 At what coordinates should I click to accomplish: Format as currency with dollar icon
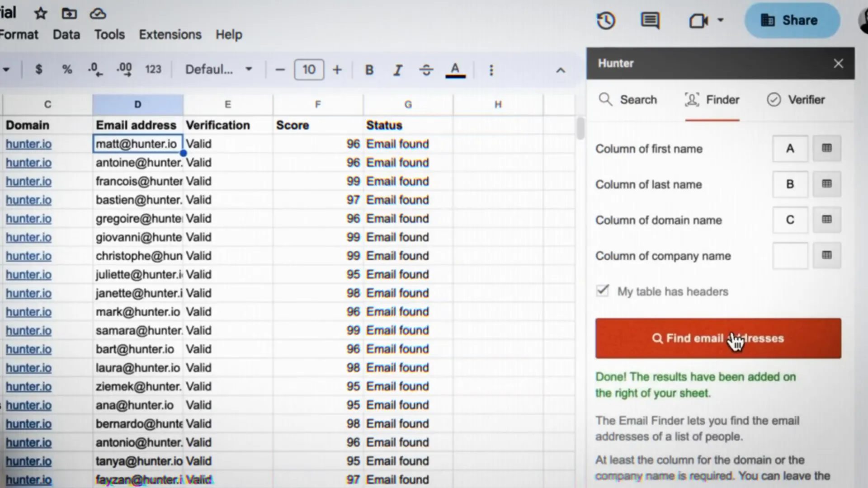coord(39,70)
